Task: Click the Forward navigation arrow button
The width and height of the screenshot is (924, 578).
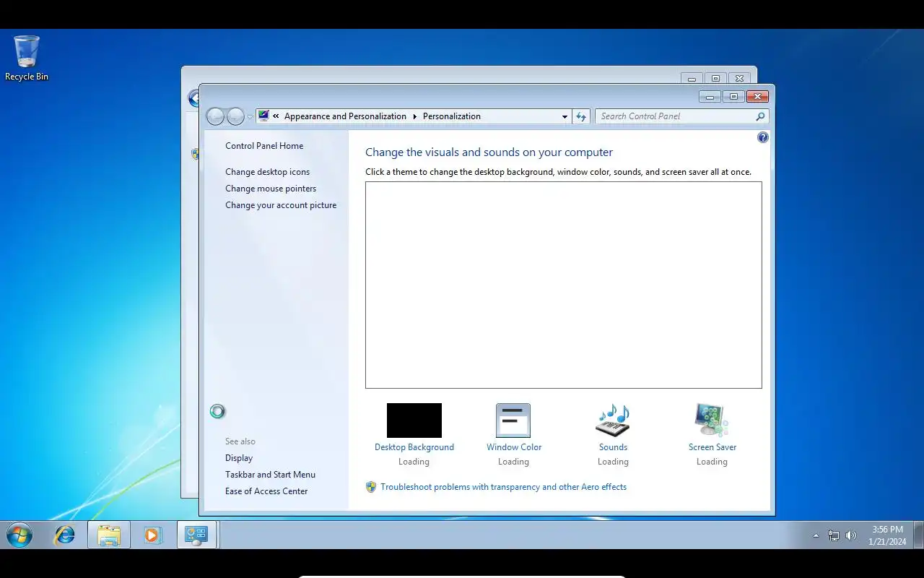Action: [235, 116]
